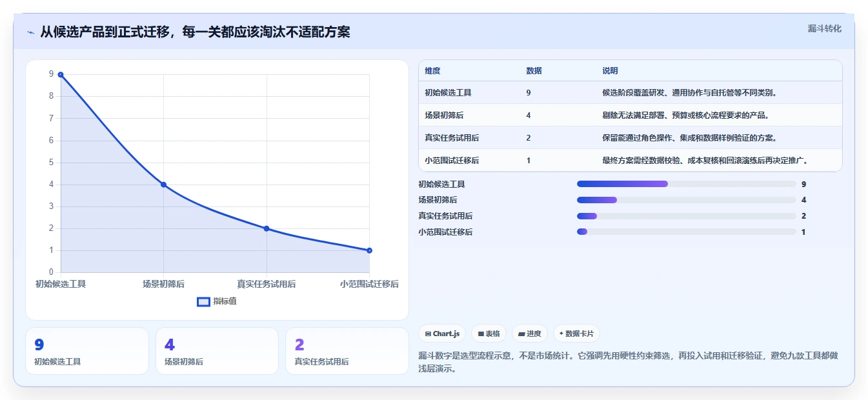The height and width of the screenshot is (400, 868).
Task: Click the description starting 剔除无法满足部署
Action: pos(685,115)
